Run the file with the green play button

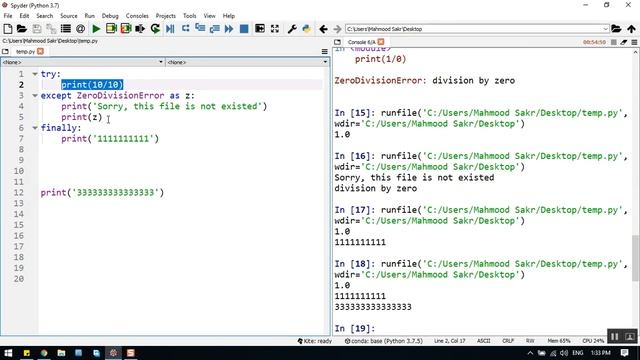pos(96,29)
